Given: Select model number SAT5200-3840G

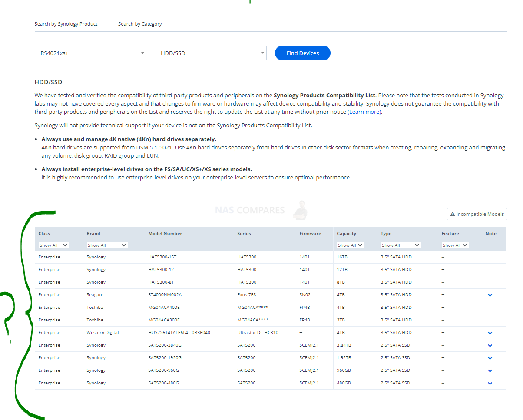Looking at the screenshot, I should (x=165, y=345).
